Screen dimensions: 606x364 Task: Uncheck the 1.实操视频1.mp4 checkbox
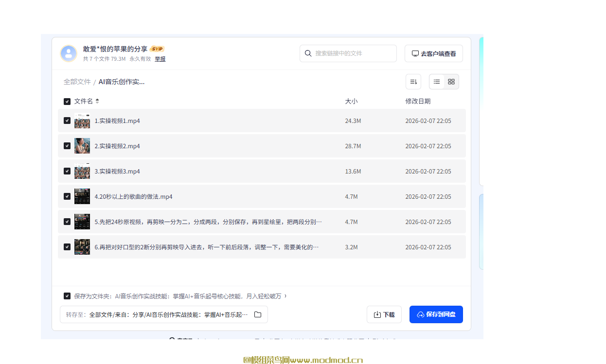pyautogui.click(x=67, y=121)
